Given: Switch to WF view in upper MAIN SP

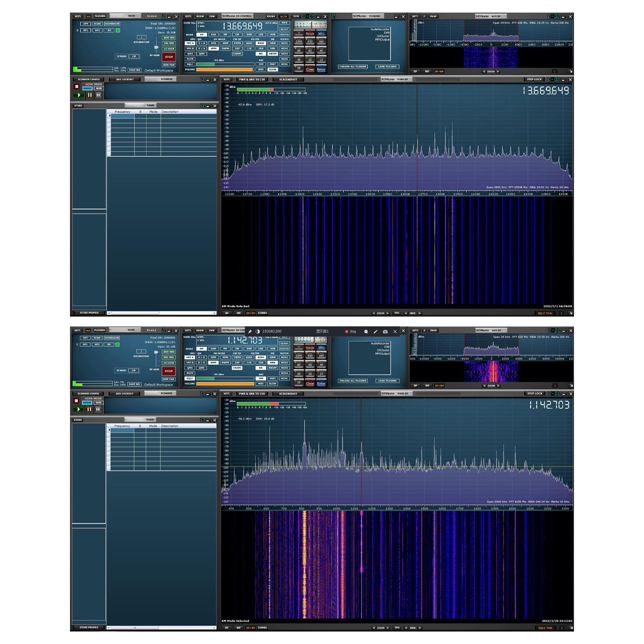Looking at the screenshot, I should 239,313.
